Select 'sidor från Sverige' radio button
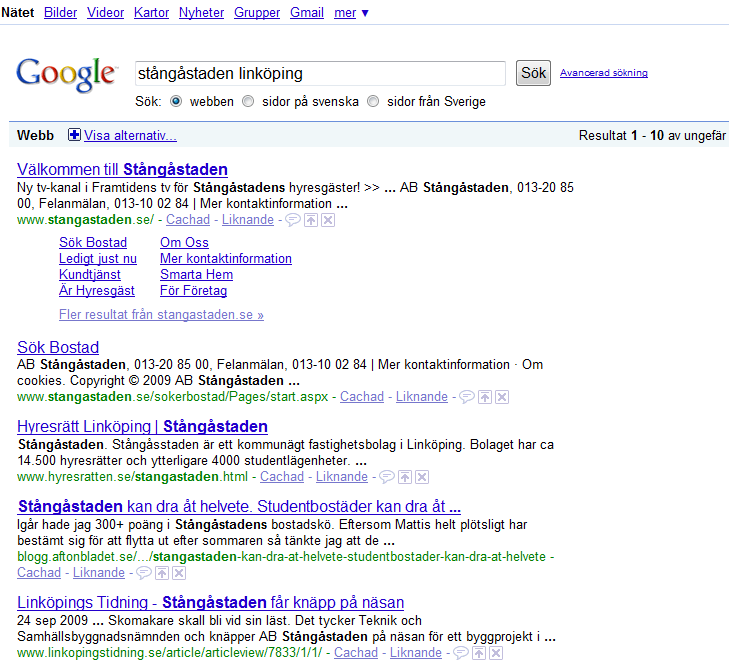 pos(373,101)
